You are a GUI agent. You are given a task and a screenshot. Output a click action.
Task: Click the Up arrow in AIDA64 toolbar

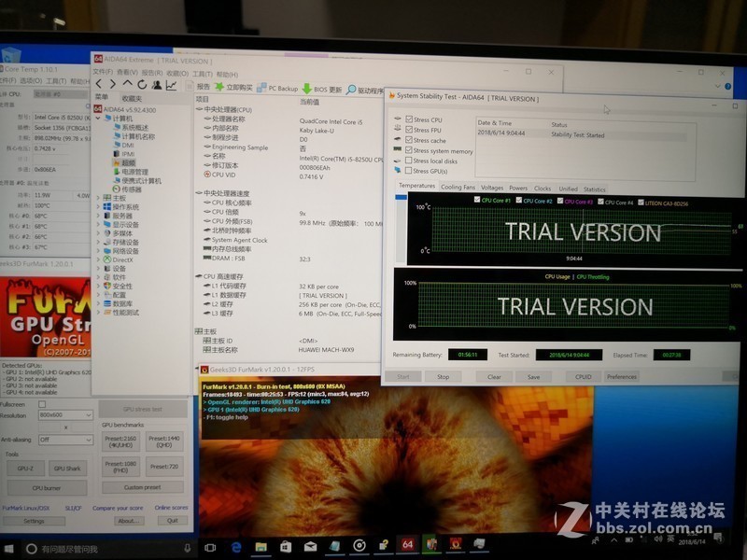127,84
